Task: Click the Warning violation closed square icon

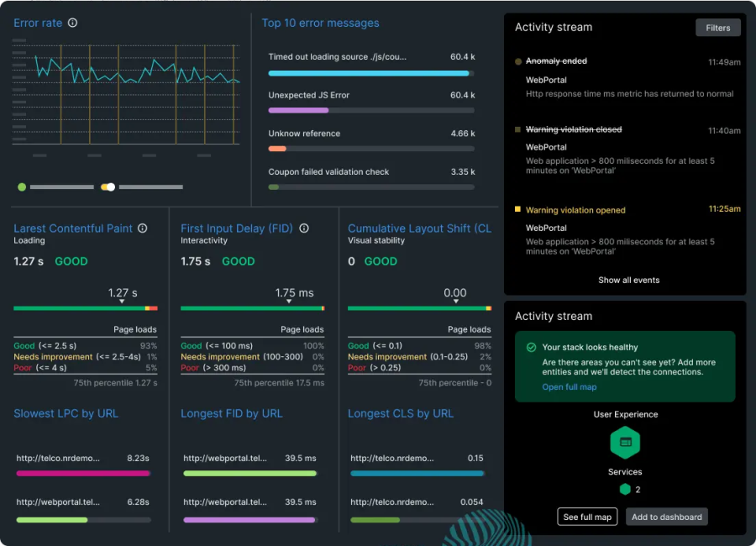Action: click(516, 129)
